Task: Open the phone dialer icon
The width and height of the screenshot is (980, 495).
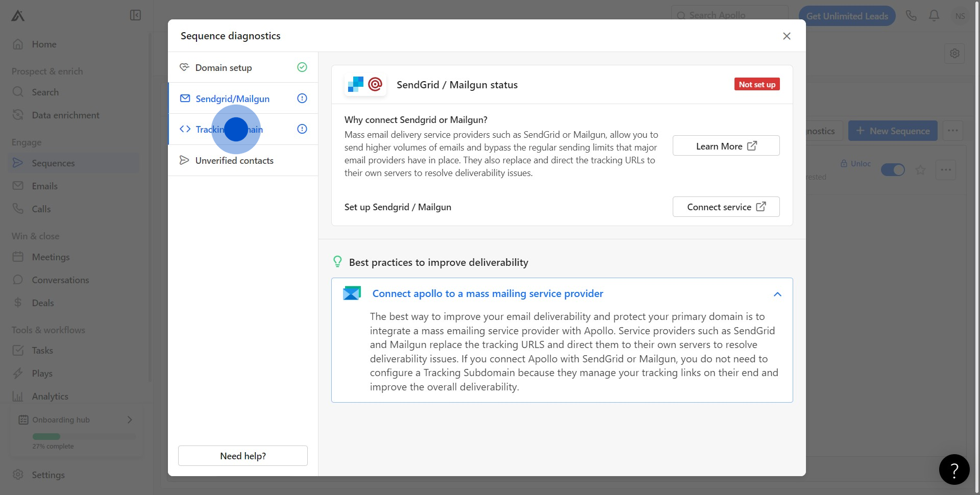Action: [x=911, y=16]
